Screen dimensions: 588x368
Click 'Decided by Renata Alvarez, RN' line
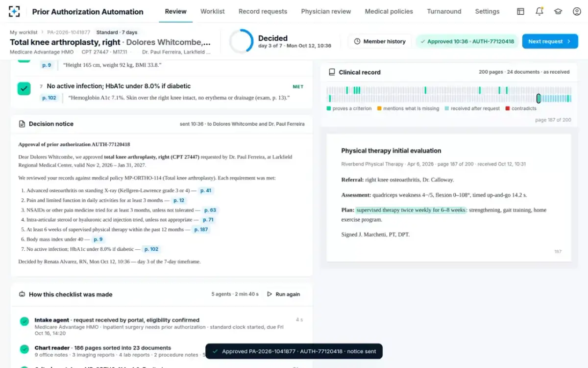[x=109, y=262]
